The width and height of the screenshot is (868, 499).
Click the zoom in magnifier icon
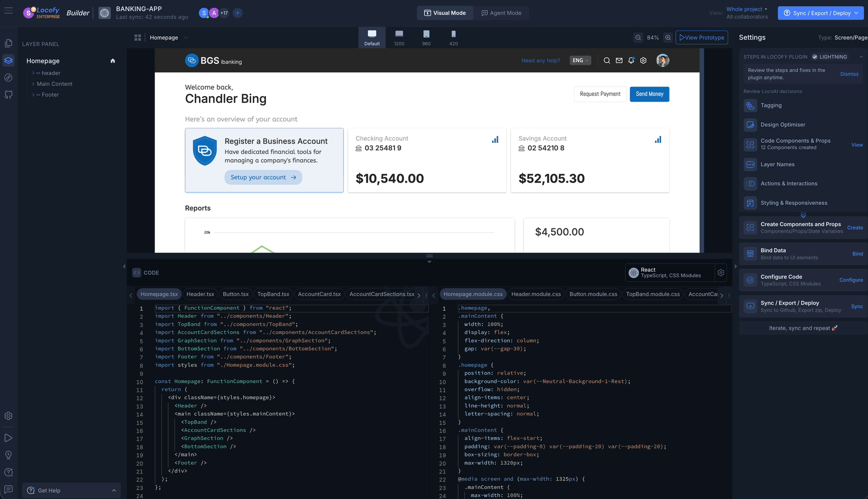(x=668, y=38)
